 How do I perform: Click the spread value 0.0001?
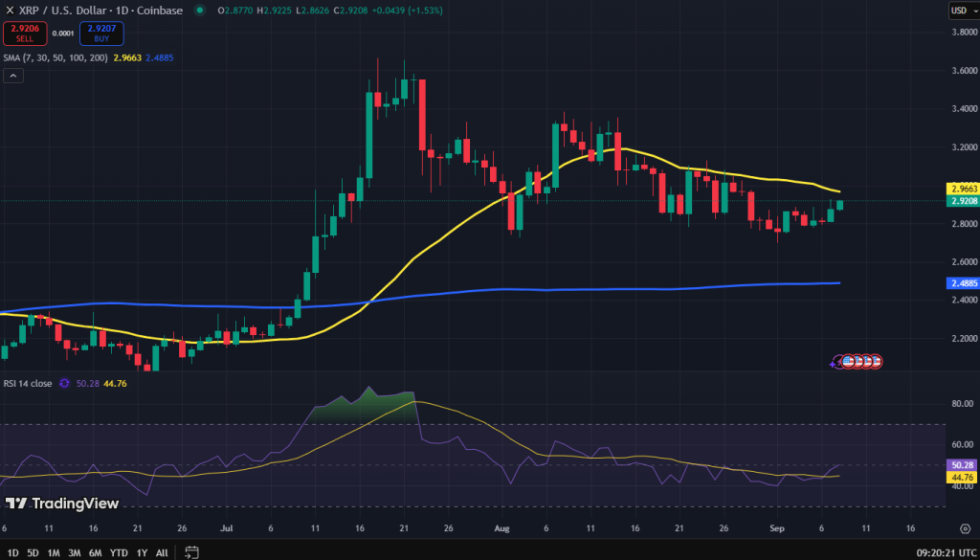click(62, 34)
